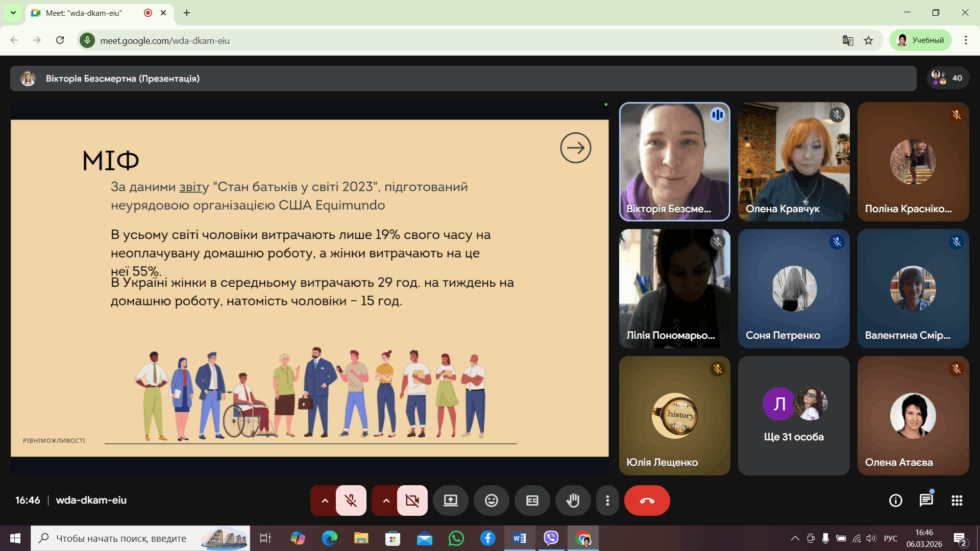Screen dimensions: 980x551
Task: Open the activities grid icon
Action: [957, 500]
